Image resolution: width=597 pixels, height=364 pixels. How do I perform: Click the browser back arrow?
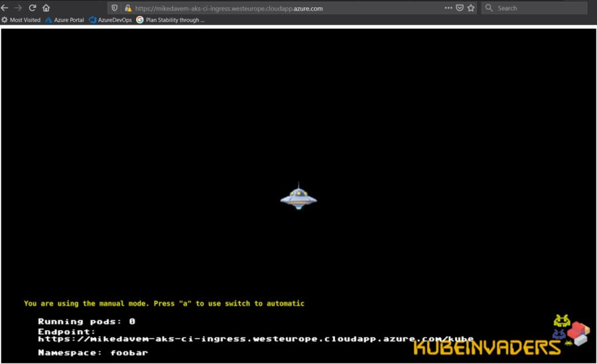(x=5, y=8)
